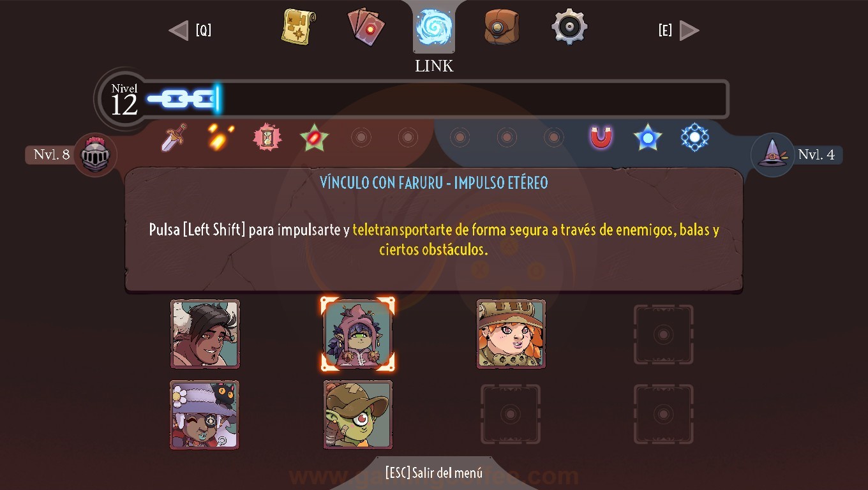Viewport: 868px width, 490px height.
Task: Select the magnet skill icon
Action: [x=601, y=137]
